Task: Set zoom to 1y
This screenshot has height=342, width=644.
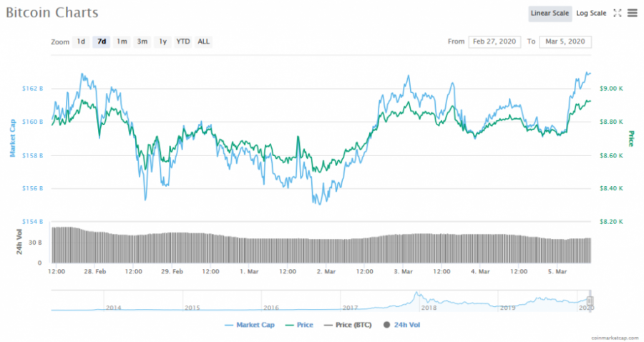Action: [x=162, y=41]
